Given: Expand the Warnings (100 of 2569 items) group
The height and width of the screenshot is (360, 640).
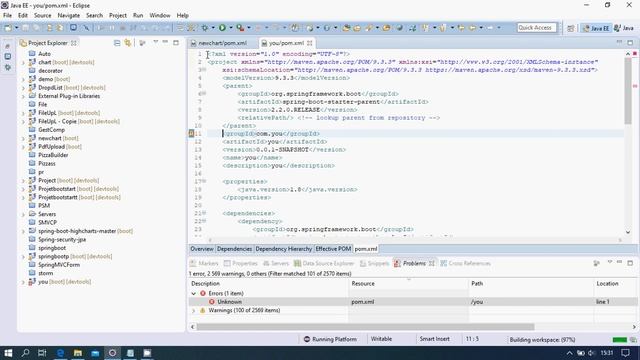Looking at the screenshot, I should (x=193, y=311).
